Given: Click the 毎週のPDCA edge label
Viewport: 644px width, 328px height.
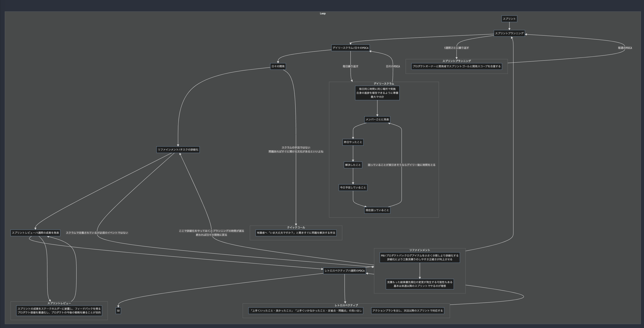Looking at the screenshot, I should (x=625, y=48).
